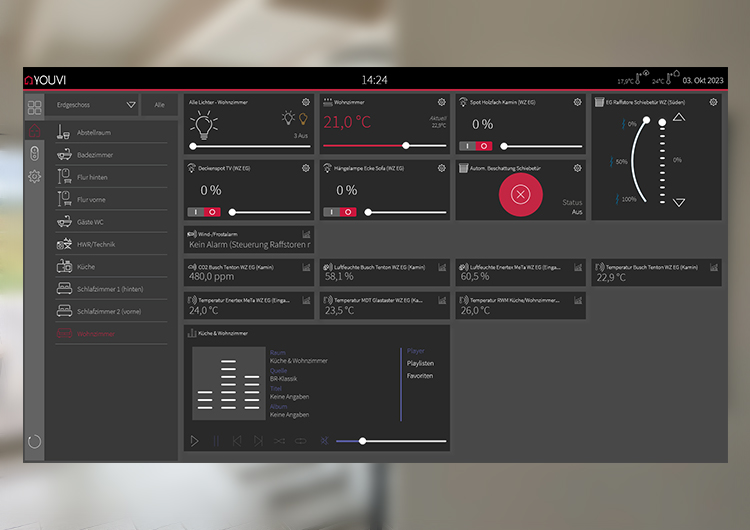The width and height of the screenshot is (750, 530).
Task: Open settings gear of Alle Lichter tile
Action: pos(306,102)
